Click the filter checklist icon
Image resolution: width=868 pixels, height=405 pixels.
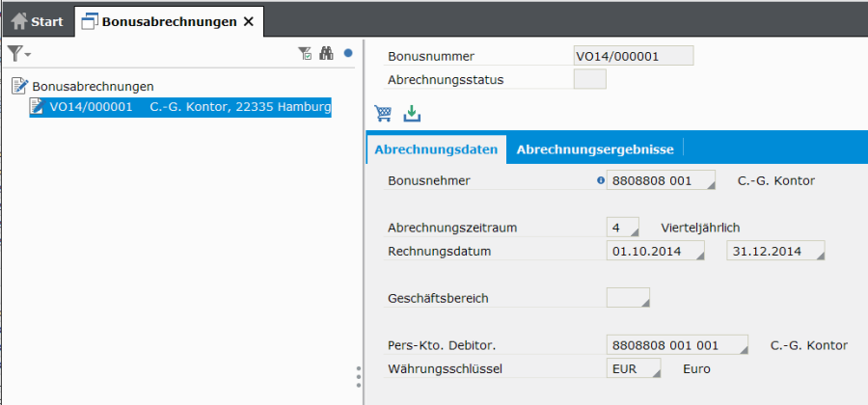pos(305,54)
